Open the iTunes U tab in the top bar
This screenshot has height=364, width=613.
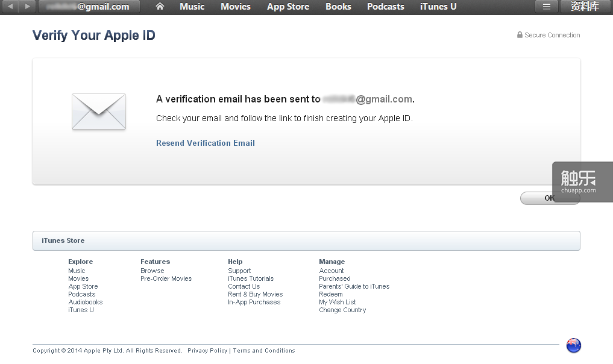(438, 7)
